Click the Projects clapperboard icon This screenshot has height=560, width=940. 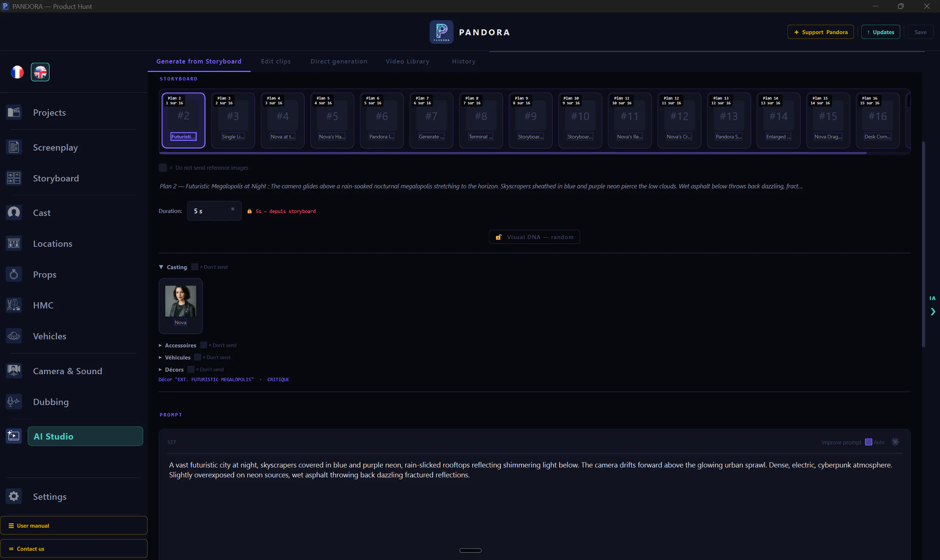click(14, 112)
